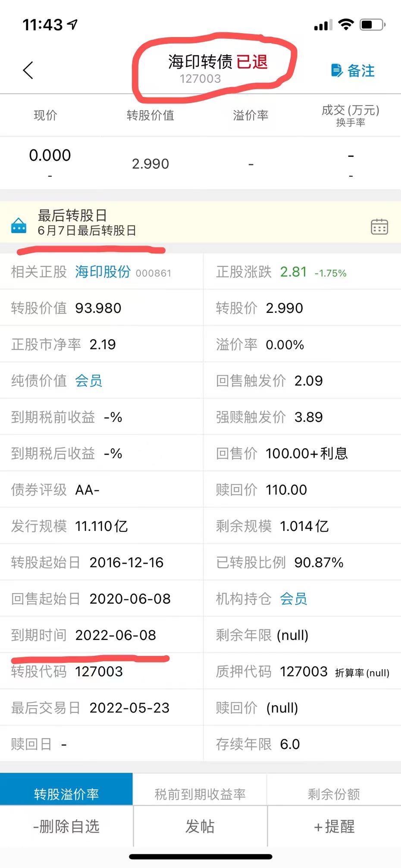The width and height of the screenshot is (401, 868).
Task: Tap the location arrow beside the time
Action: coord(72,25)
